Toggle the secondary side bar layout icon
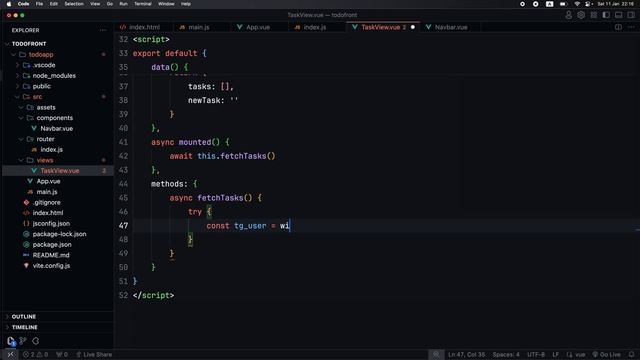 point(631,15)
